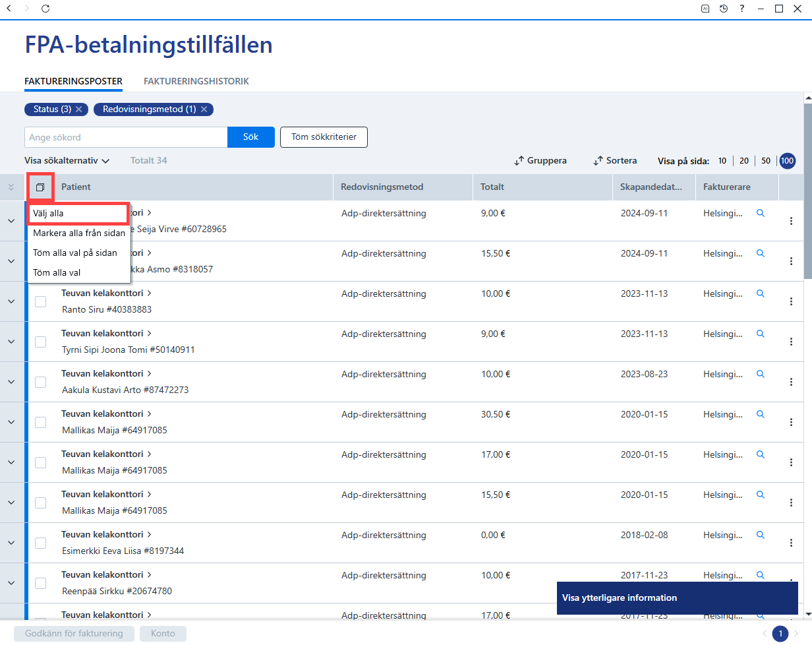The height and width of the screenshot is (645, 812).
Task: Expand Visa sökalternativ options
Action: [x=67, y=160]
